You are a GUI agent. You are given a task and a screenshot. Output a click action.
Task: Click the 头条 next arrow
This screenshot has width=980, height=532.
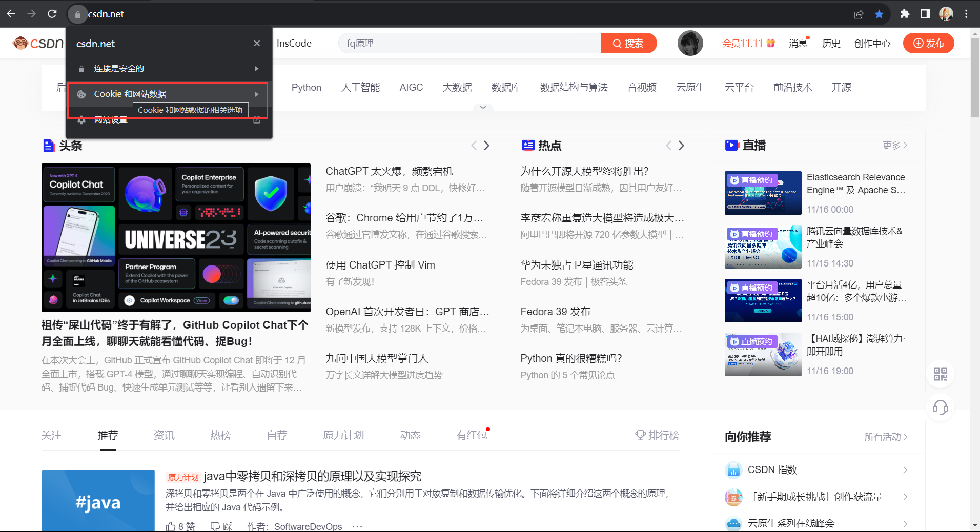(x=486, y=146)
